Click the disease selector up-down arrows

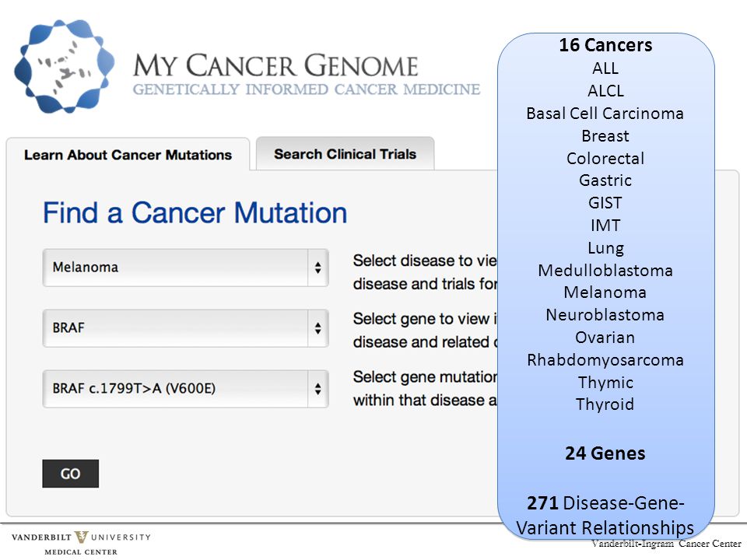tap(317, 268)
